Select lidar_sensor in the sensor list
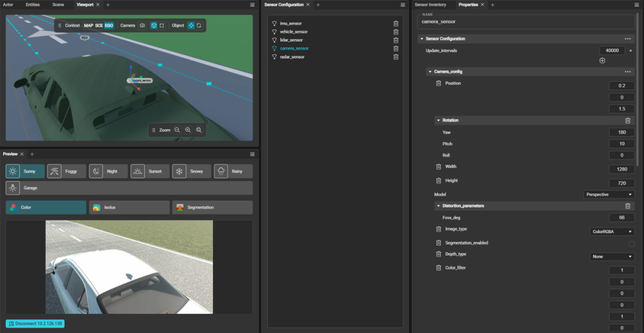This screenshot has width=644, height=333. pos(291,40)
